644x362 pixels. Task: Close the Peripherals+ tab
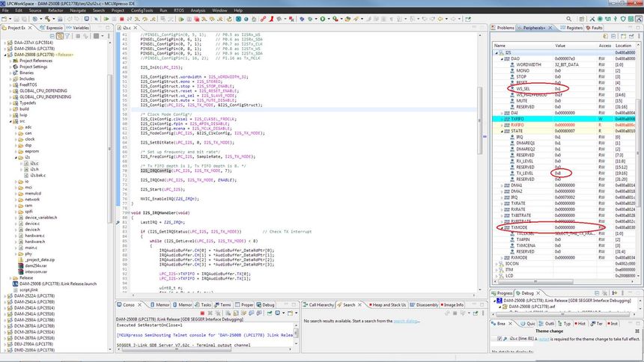pyautogui.click(x=550, y=28)
